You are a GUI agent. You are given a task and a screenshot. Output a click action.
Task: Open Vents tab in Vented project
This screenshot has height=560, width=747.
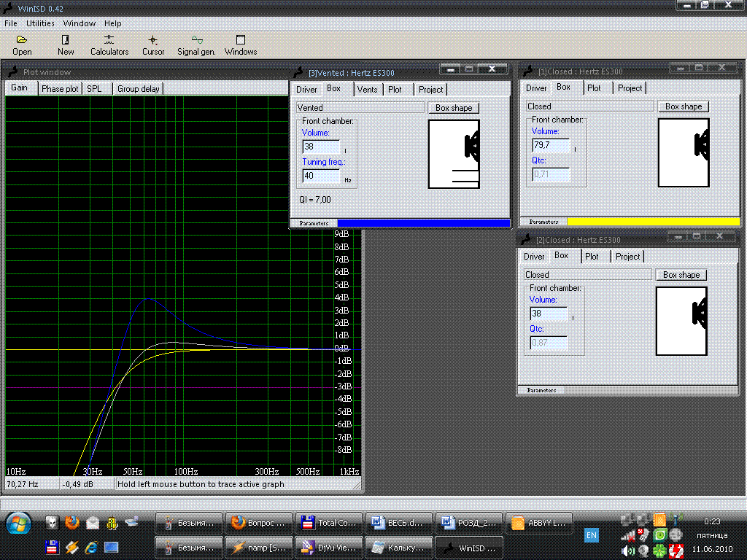coord(368,90)
